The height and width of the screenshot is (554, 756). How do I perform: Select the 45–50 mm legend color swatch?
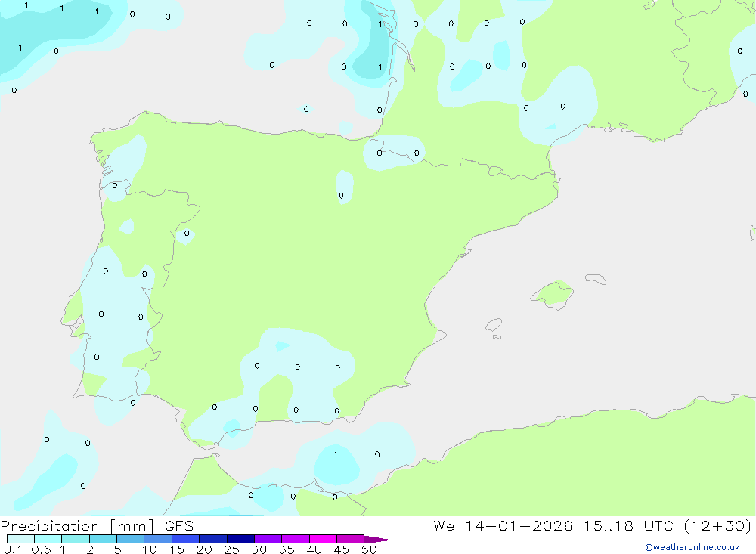pyautogui.click(x=351, y=539)
